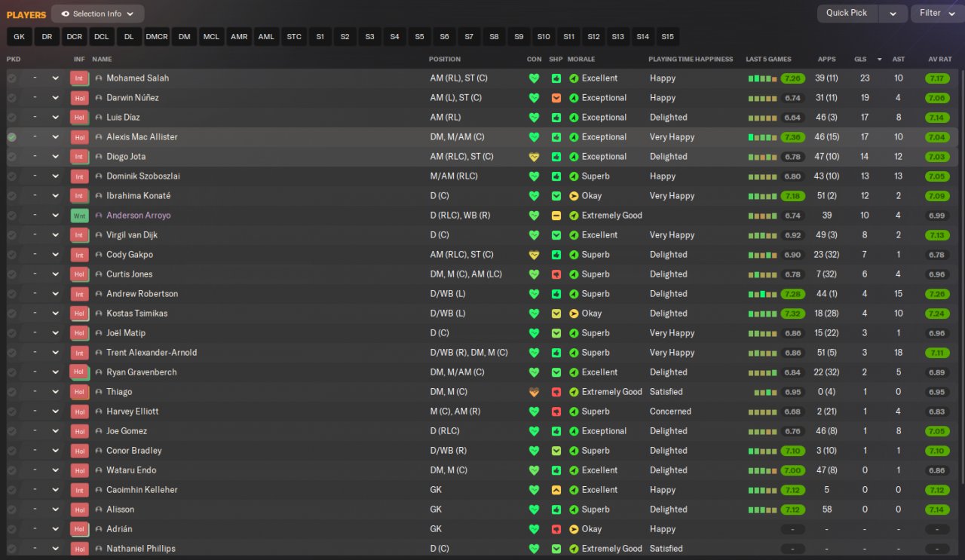
Task: Toggle the picked checkbox for Dominik Szoboszlai
Action: tap(12, 176)
